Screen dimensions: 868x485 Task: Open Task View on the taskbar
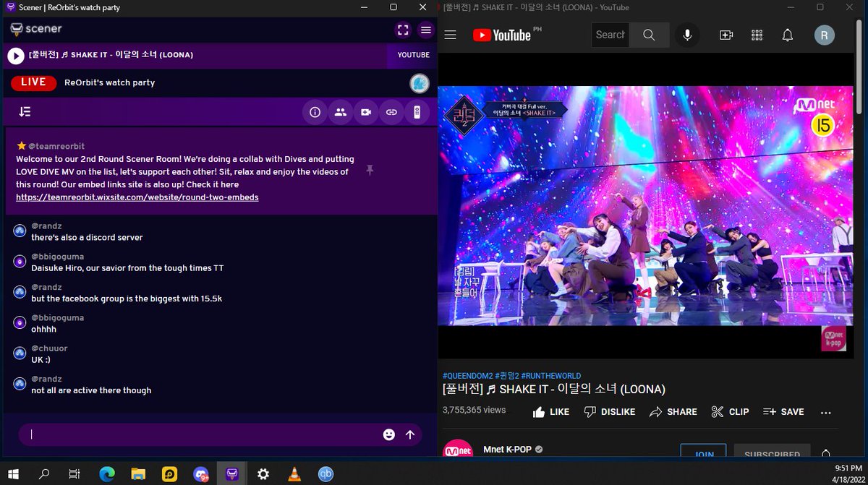74,474
